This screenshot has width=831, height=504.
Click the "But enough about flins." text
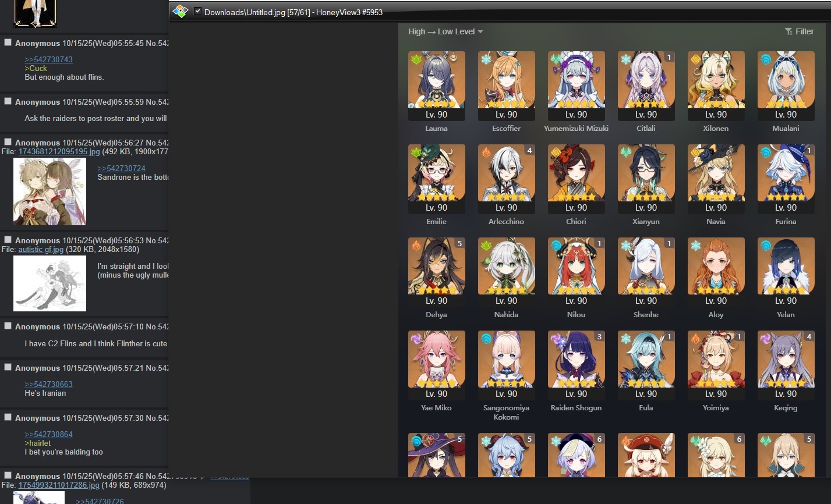[x=64, y=77]
